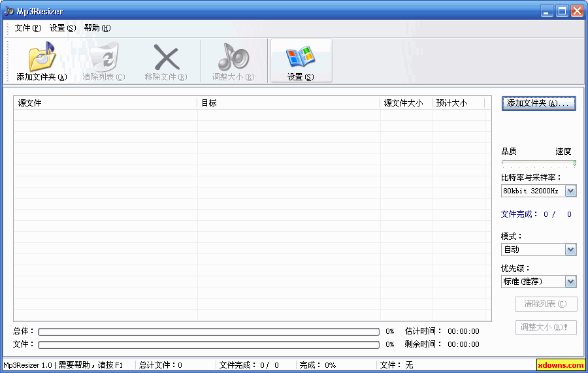This screenshot has height=373, width=588.
Task: Click the 源文件大小 column header
Action: tap(406, 103)
